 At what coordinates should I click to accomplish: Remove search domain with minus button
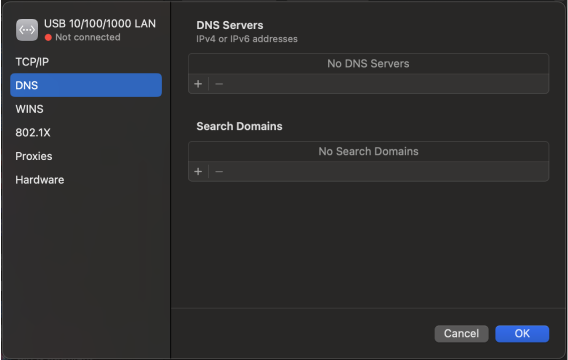pos(219,171)
